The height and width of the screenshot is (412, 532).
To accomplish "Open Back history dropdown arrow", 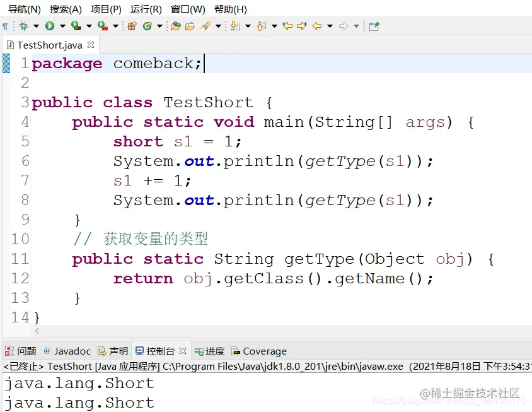I will coord(330,26).
